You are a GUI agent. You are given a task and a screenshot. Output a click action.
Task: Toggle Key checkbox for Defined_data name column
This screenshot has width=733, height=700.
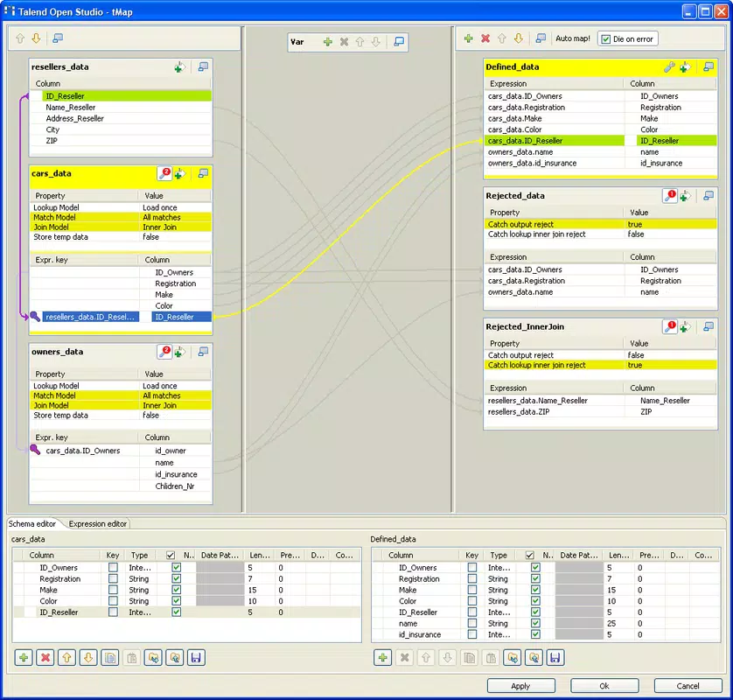tap(472, 623)
